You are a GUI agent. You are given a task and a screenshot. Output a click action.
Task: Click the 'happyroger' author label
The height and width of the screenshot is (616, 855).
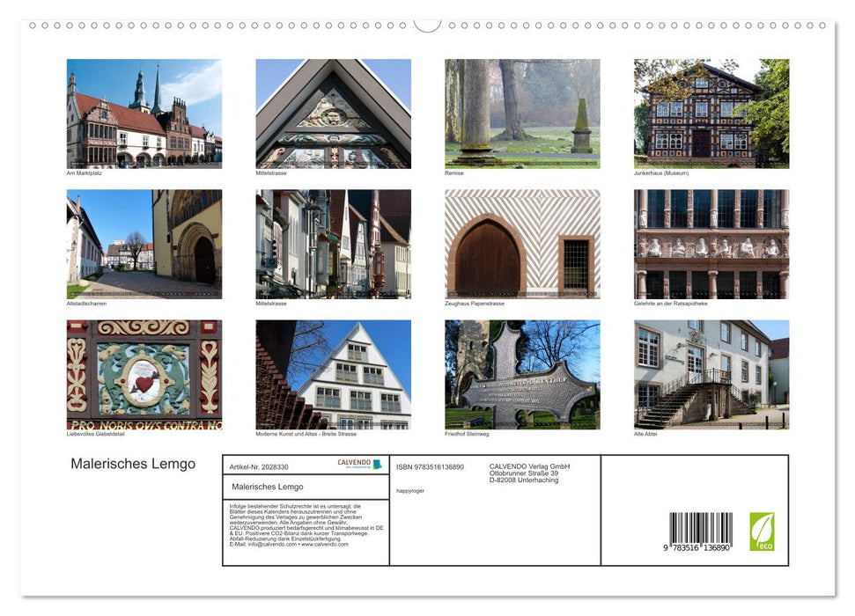tap(410, 489)
